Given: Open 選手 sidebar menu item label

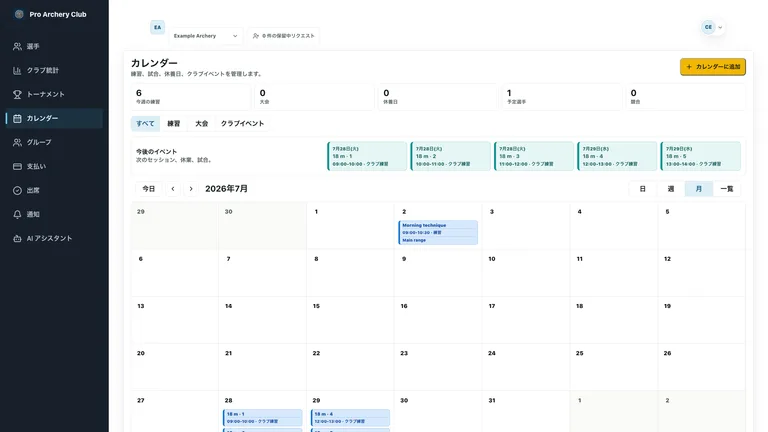Looking at the screenshot, I should [33, 47].
